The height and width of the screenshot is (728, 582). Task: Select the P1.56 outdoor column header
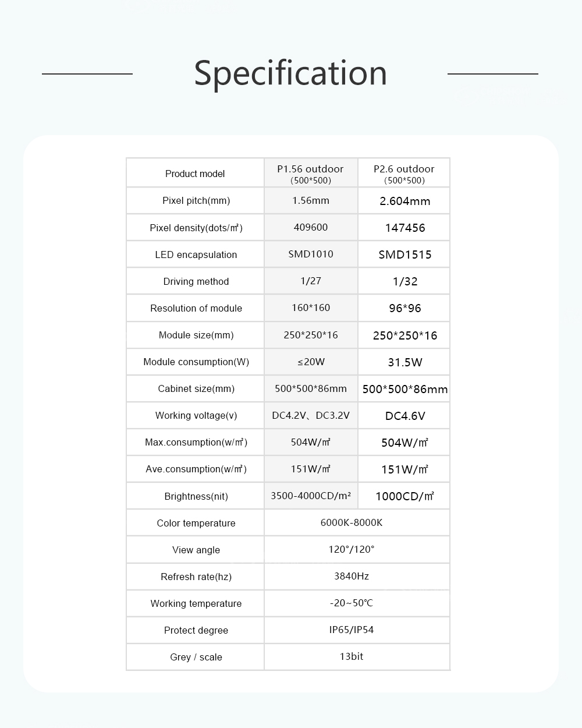coord(311,173)
